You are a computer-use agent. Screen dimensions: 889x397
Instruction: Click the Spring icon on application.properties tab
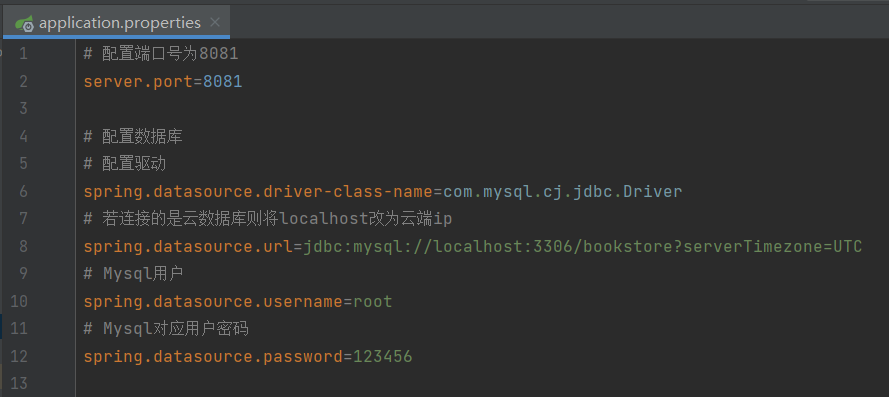(x=24, y=23)
